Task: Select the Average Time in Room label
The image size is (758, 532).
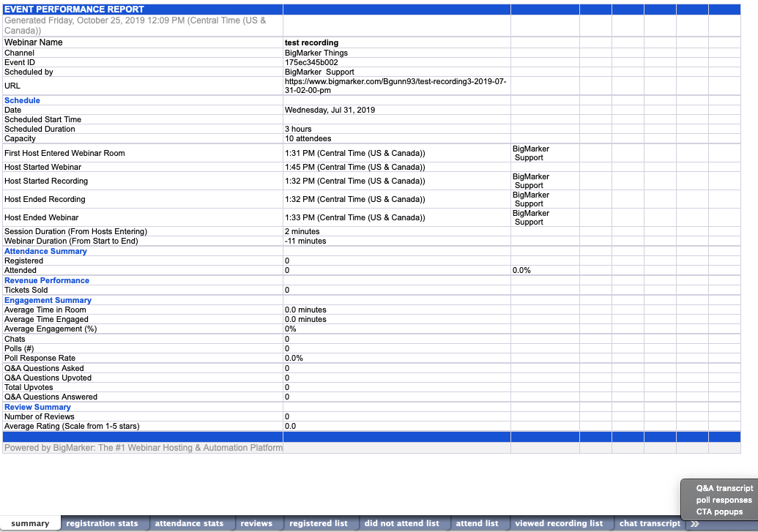Action: pyautogui.click(x=143, y=310)
